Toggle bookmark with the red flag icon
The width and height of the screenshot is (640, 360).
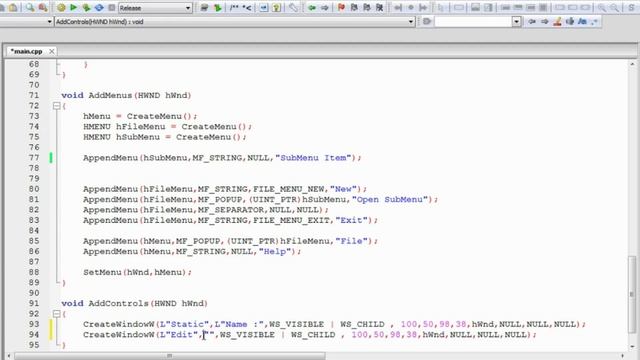tap(341, 7)
